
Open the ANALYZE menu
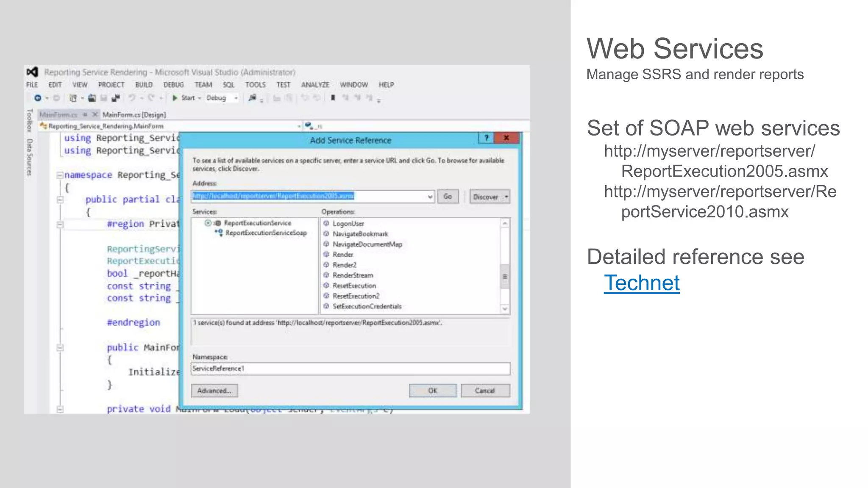click(x=315, y=85)
